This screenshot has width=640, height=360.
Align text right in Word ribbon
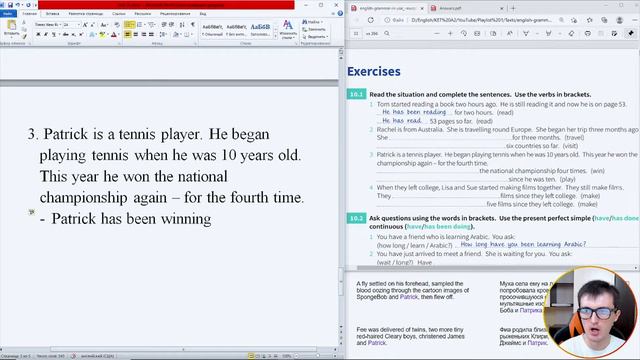pos(143,34)
